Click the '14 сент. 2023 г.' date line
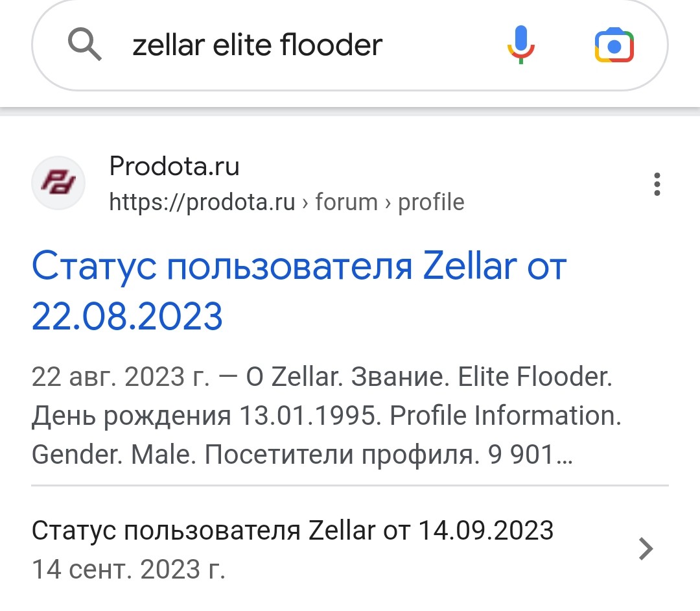 click(128, 569)
